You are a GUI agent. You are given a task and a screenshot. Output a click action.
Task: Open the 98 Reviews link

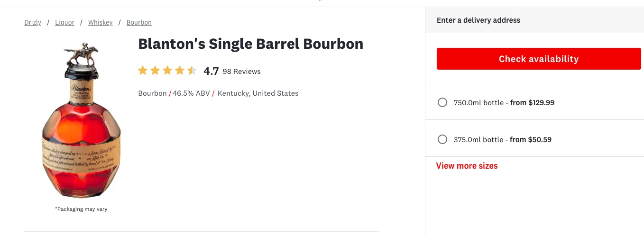241,72
